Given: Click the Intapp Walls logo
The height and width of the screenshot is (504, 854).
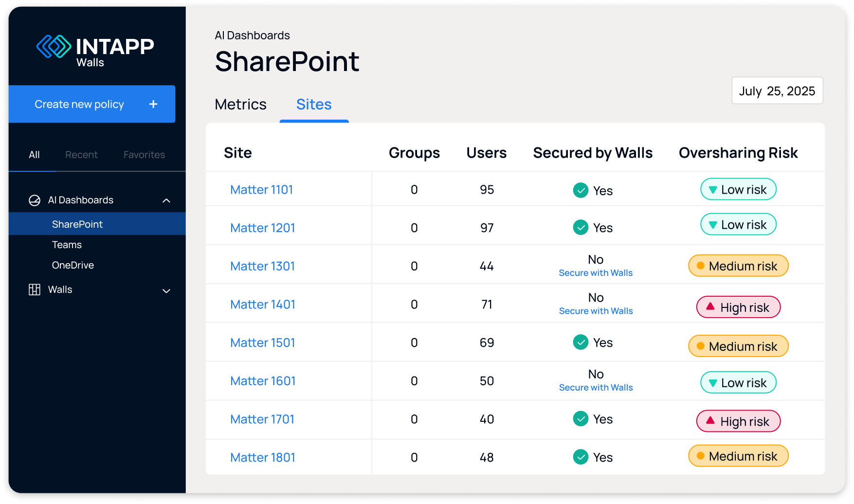Looking at the screenshot, I should (95, 51).
